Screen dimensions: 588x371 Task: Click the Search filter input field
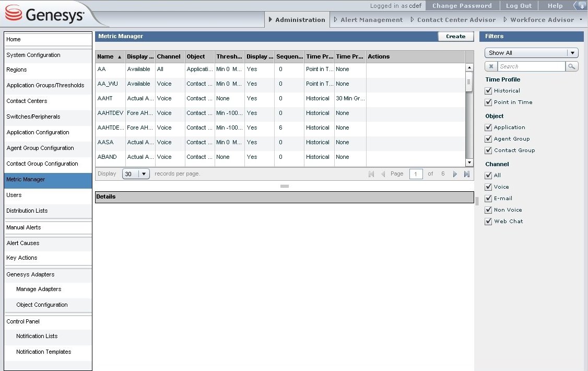click(x=532, y=66)
